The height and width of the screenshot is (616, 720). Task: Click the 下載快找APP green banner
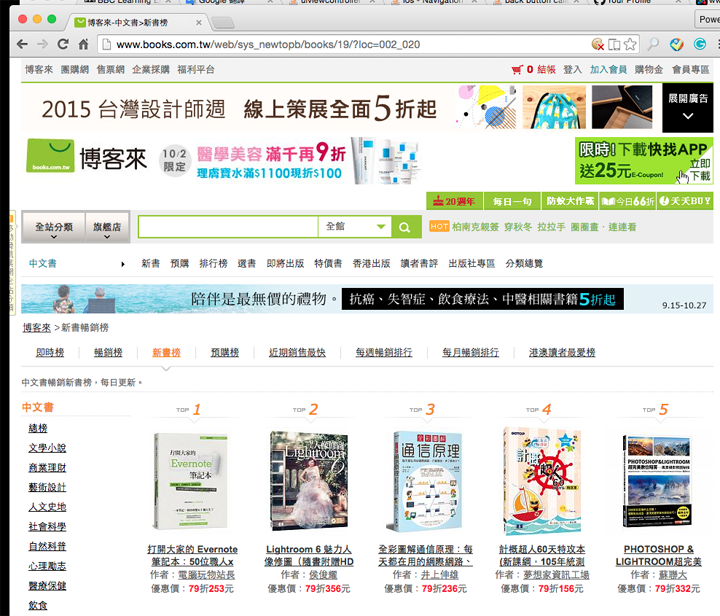(644, 162)
